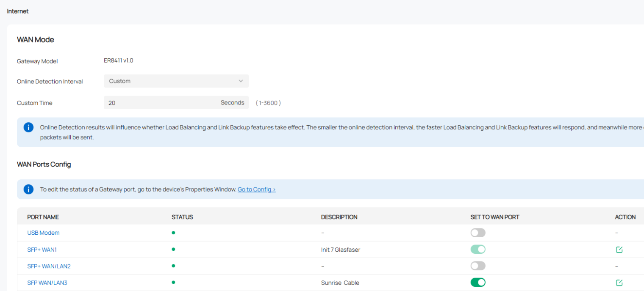Focus the Custom Time seconds field
The image size is (644, 291).
[161, 103]
